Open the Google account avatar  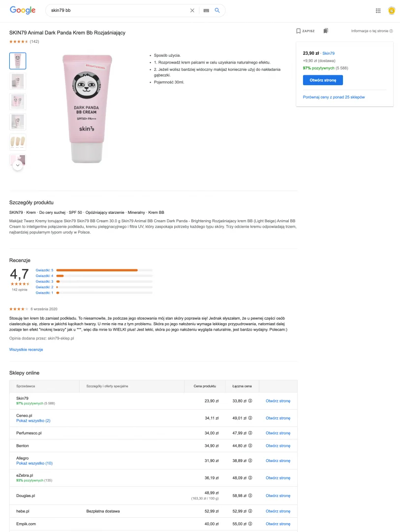pyautogui.click(x=392, y=10)
